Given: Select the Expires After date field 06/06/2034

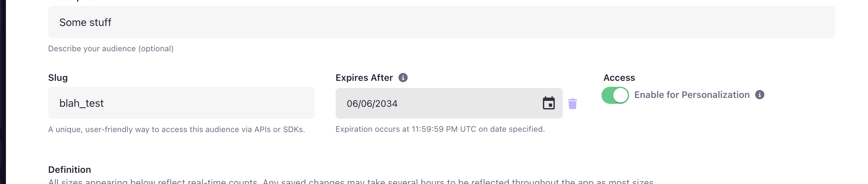Looking at the screenshot, I should point(449,103).
